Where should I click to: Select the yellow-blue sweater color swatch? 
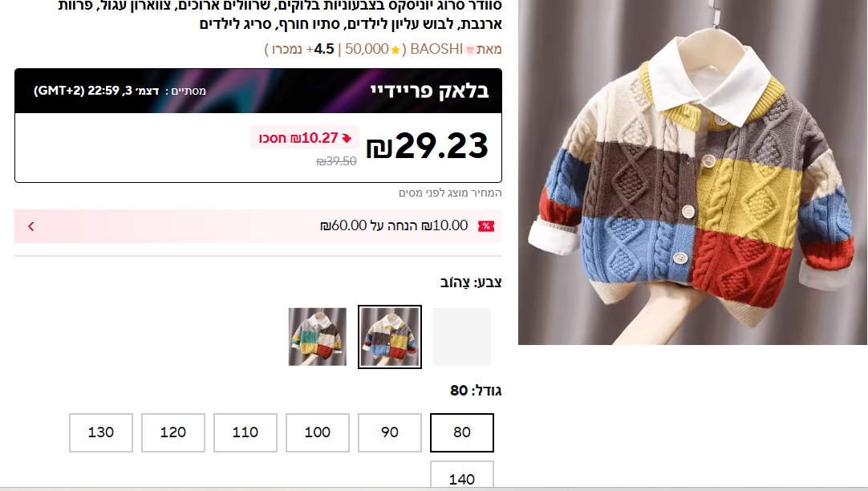click(390, 336)
